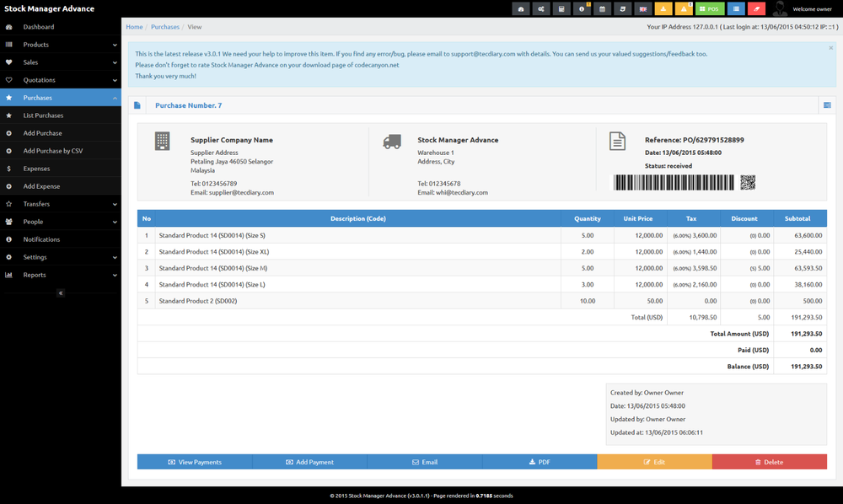Select the calculator icon in the header
Image resolution: width=843 pixels, height=504 pixels.
pyautogui.click(x=561, y=8)
